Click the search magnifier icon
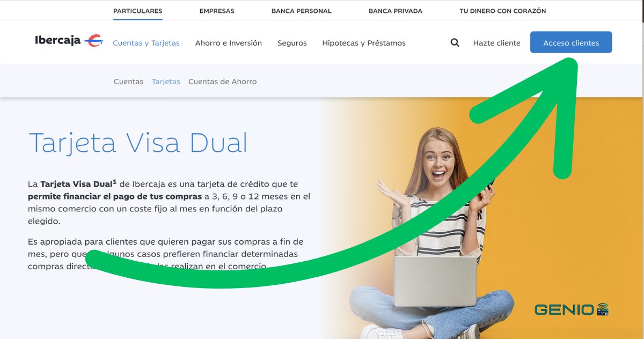The width and height of the screenshot is (644, 339). [455, 43]
